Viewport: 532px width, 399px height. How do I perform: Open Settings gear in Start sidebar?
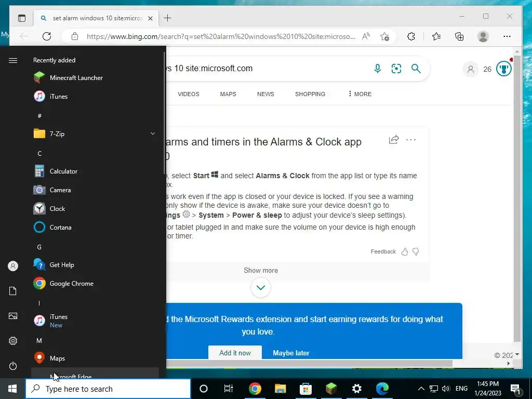click(x=13, y=341)
